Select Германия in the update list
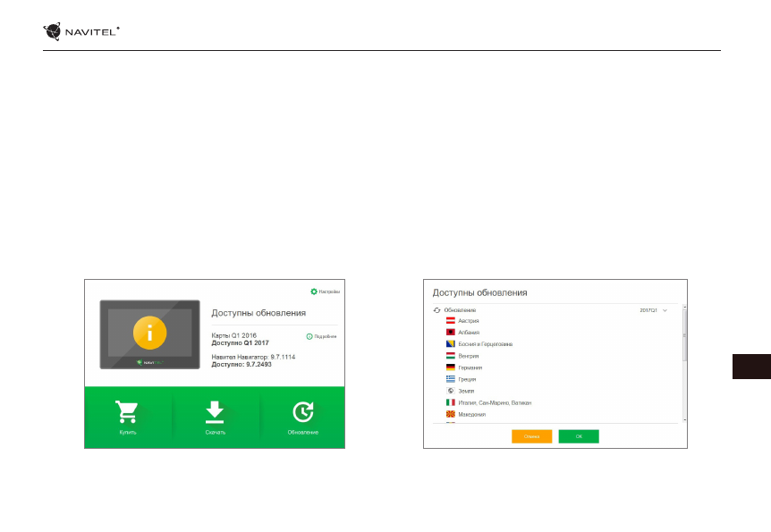 470,367
